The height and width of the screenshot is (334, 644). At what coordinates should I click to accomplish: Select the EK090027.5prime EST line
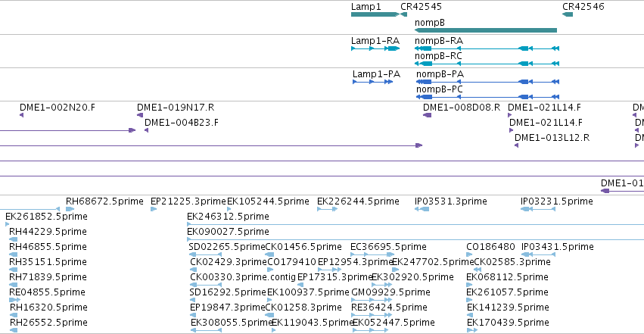tap(415, 239)
